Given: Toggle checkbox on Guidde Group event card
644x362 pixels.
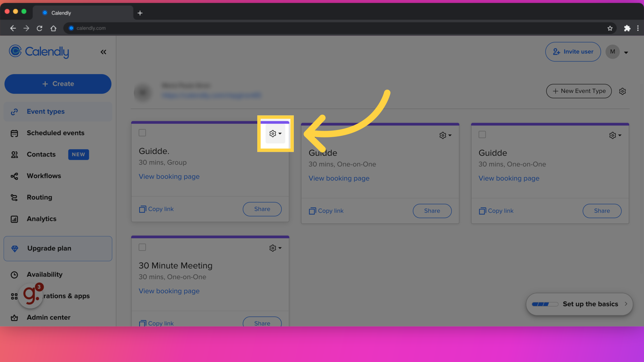Looking at the screenshot, I should tap(142, 133).
